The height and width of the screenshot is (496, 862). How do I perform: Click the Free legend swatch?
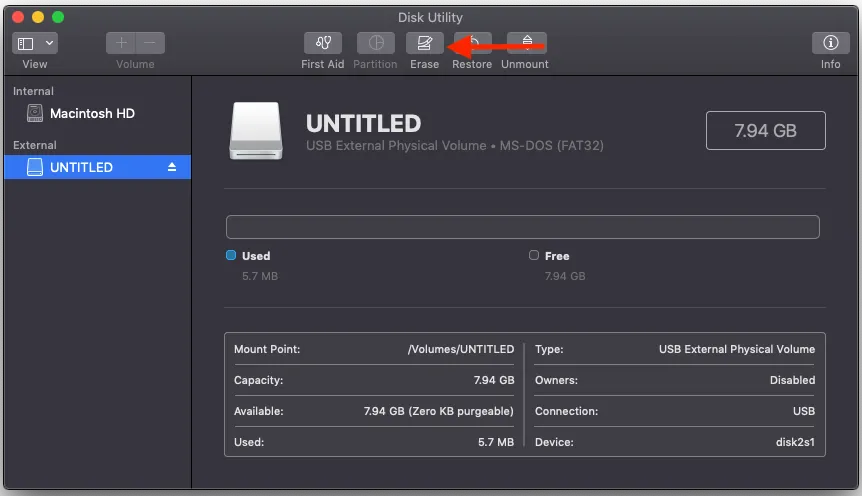point(534,255)
